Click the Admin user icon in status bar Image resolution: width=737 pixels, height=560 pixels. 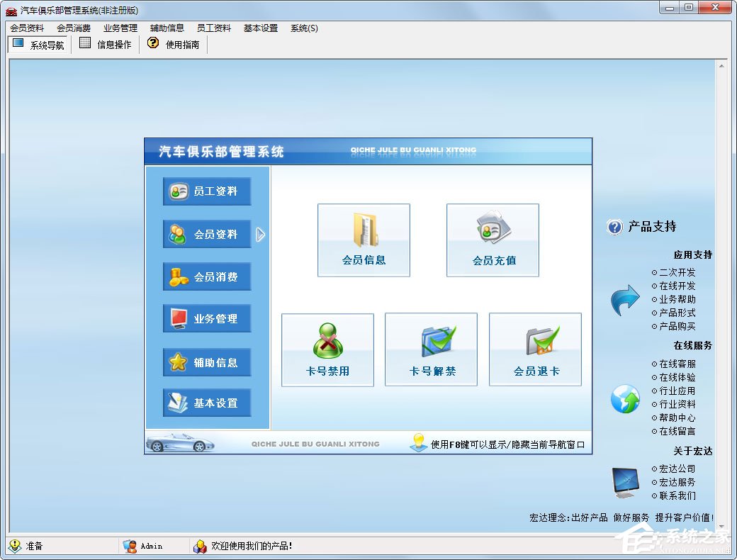[128, 546]
